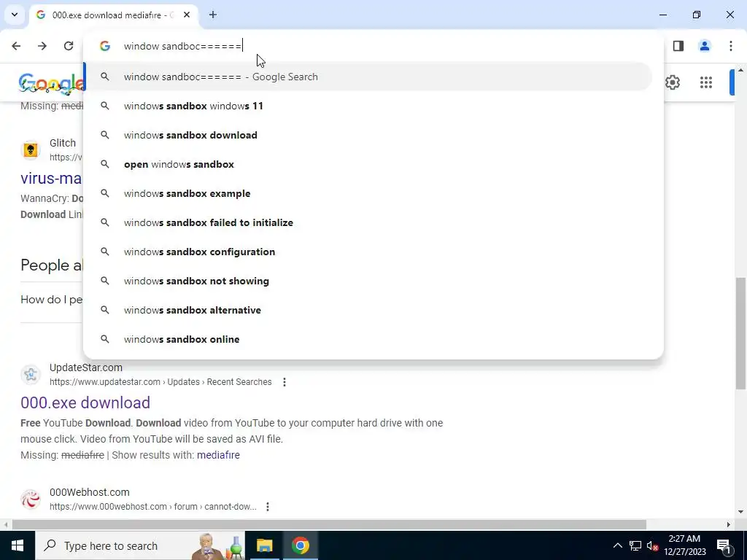Click search icon beside 'open windows sandbox'
This screenshot has height=560, width=747.
point(105,164)
